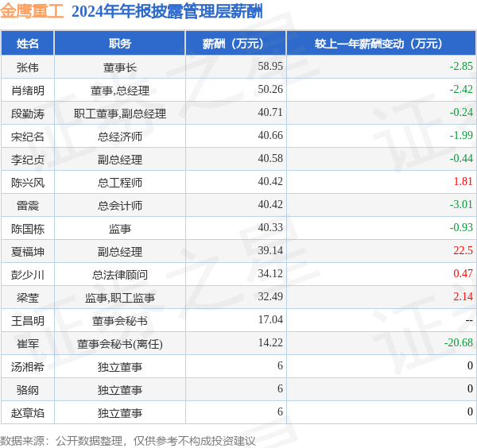This screenshot has width=477, height=448.
Task: Select the name cell 雷震
Action: point(28,206)
